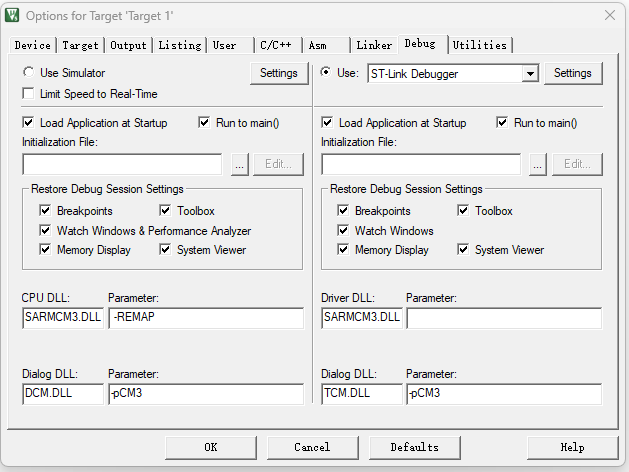Select the Use Simulator radio button
This screenshot has width=629, height=472.
coord(28,73)
